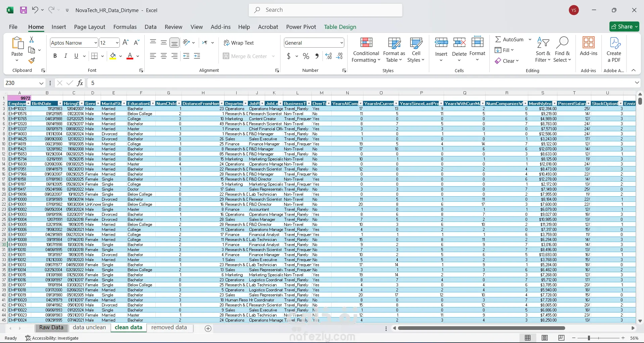Click the Save icon in title bar

click(x=23, y=10)
